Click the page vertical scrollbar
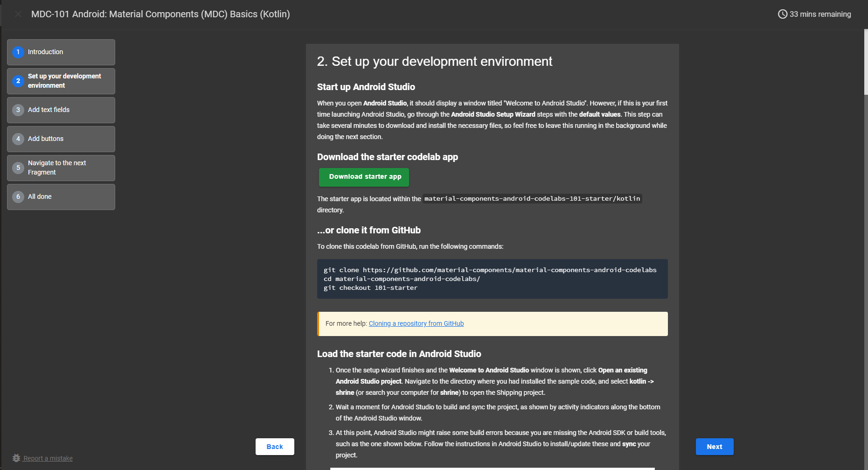Viewport: 868px width, 470px height. coord(866,62)
